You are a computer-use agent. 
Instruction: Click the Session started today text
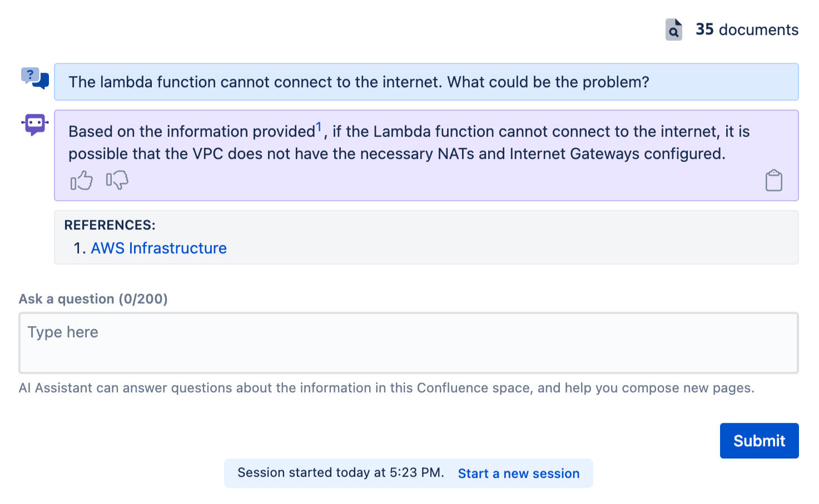(x=340, y=473)
